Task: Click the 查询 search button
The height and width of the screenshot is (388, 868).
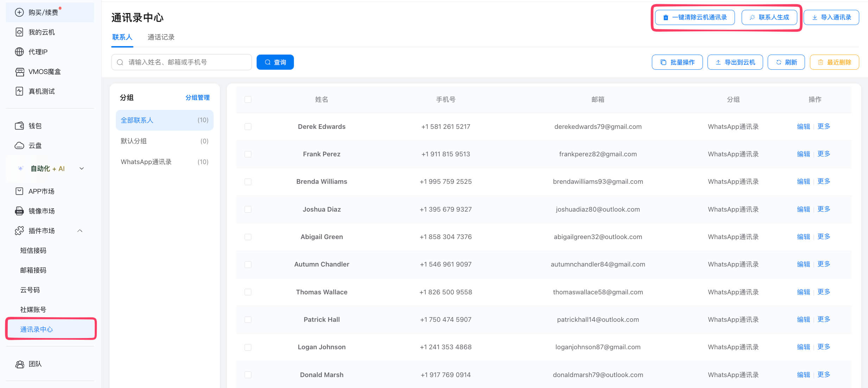Action: click(x=275, y=62)
